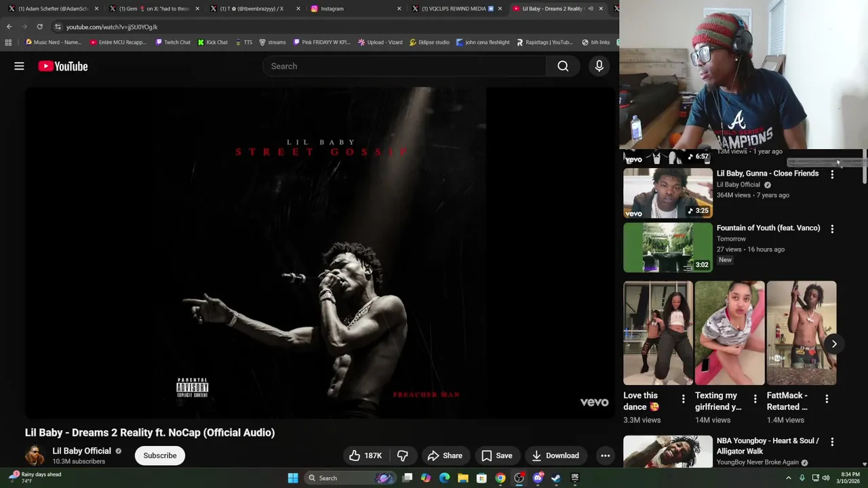868x488 pixels.
Task: Open options for Texting my girlfriend short
Action: [x=755, y=399]
